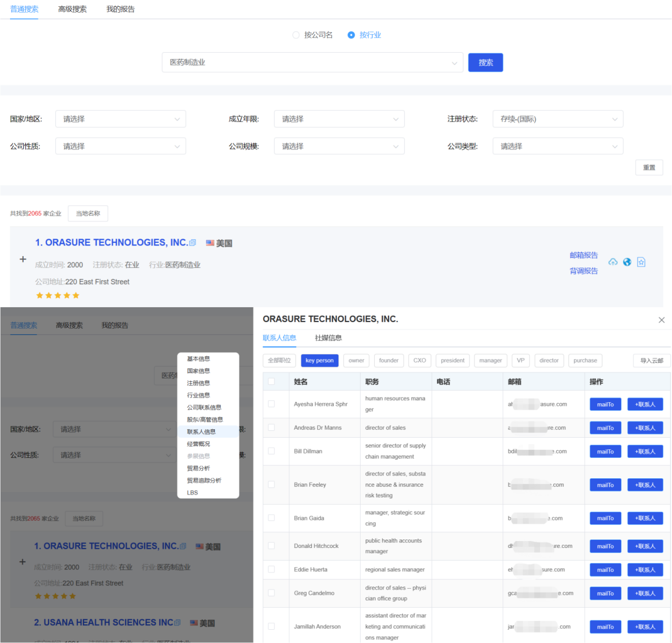The image size is (672, 643).
Task: Open ORASURE TECHNOLOGIES, INC. company title link
Action: click(111, 242)
